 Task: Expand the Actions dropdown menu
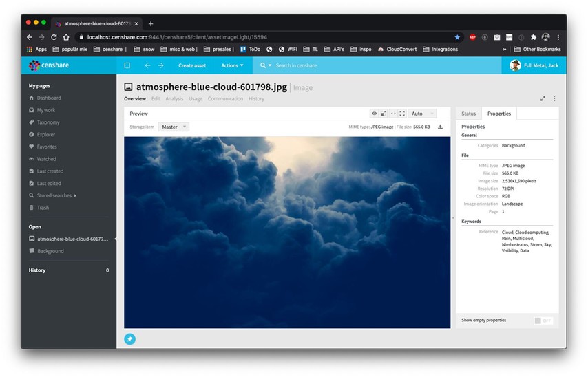230,65
